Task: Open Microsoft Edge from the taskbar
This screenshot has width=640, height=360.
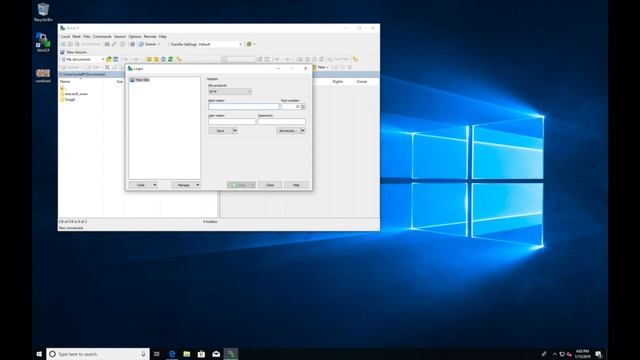Action: 172,354
